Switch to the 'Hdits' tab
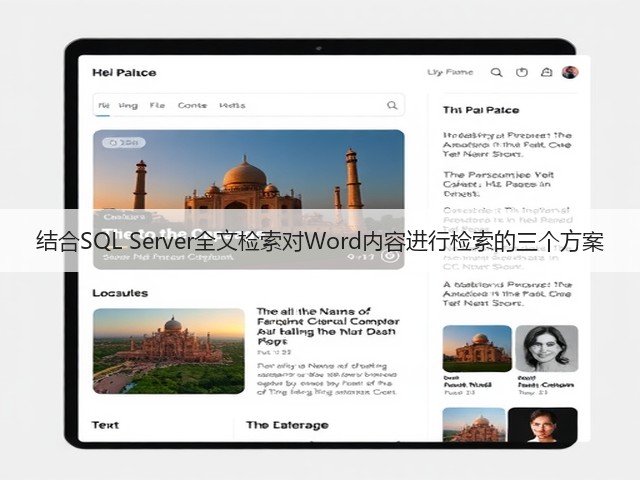The height and width of the screenshot is (480, 640). coord(232,105)
